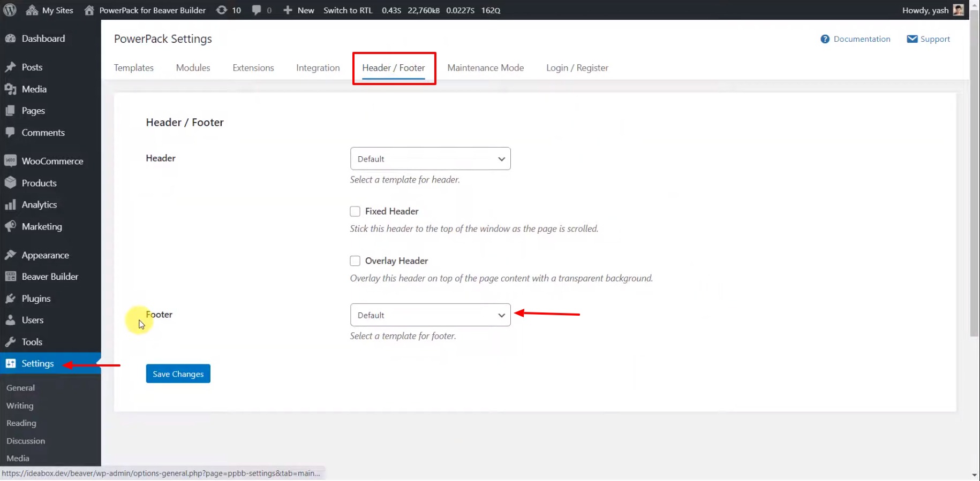
Task: Click the Fixed Header label text
Action: click(392, 211)
